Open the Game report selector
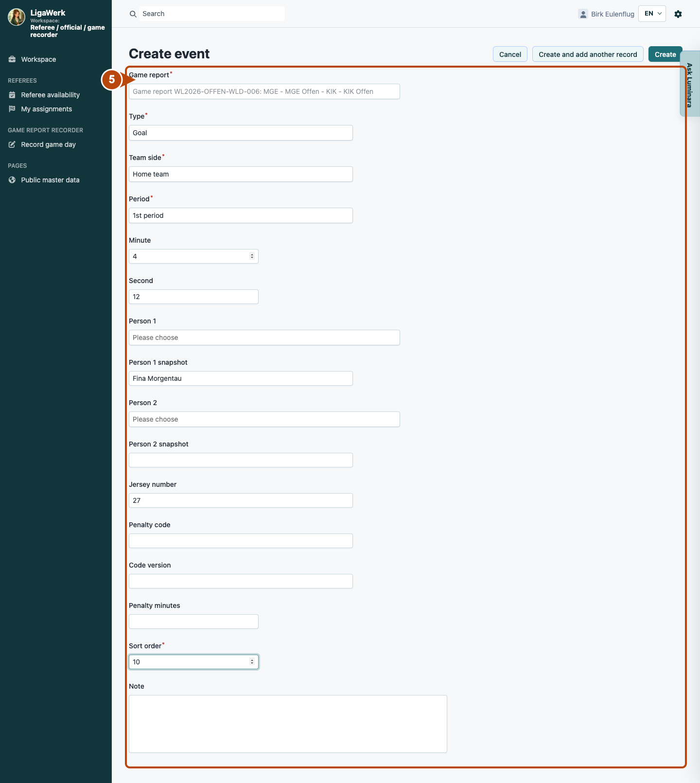700x783 pixels. click(264, 91)
